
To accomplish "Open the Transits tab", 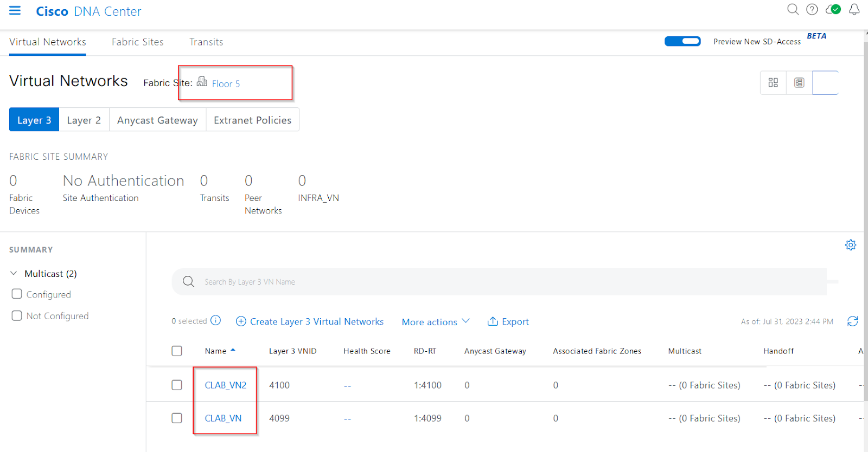I will tap(206, 42).
